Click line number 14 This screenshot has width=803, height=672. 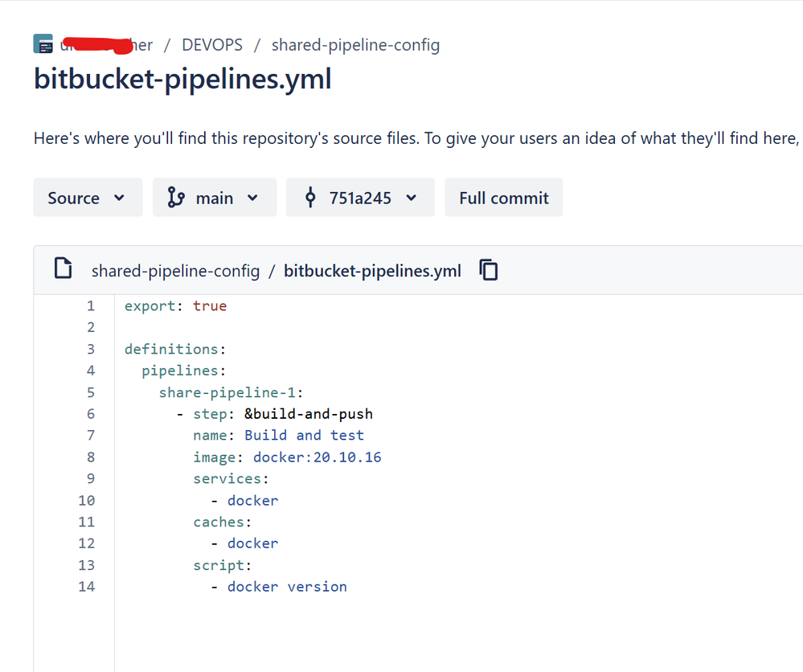pyautogui.click(x=87, y=587)
